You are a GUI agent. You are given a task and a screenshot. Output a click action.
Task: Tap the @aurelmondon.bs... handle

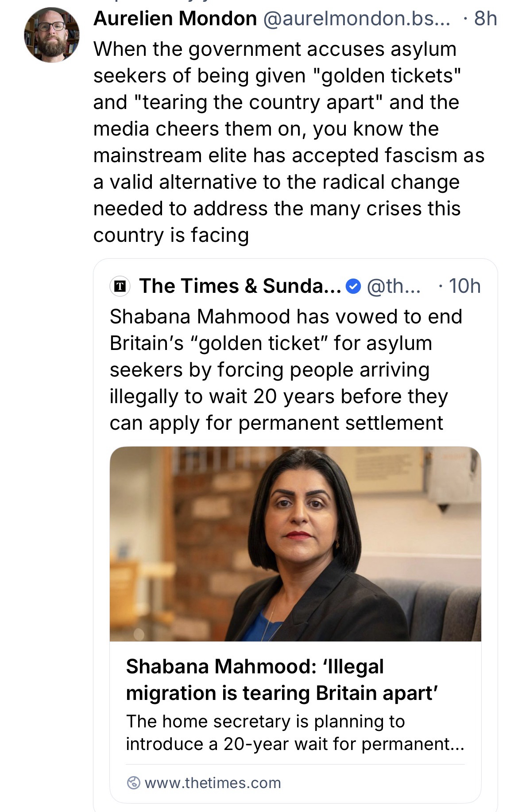(x=356, y=19)
